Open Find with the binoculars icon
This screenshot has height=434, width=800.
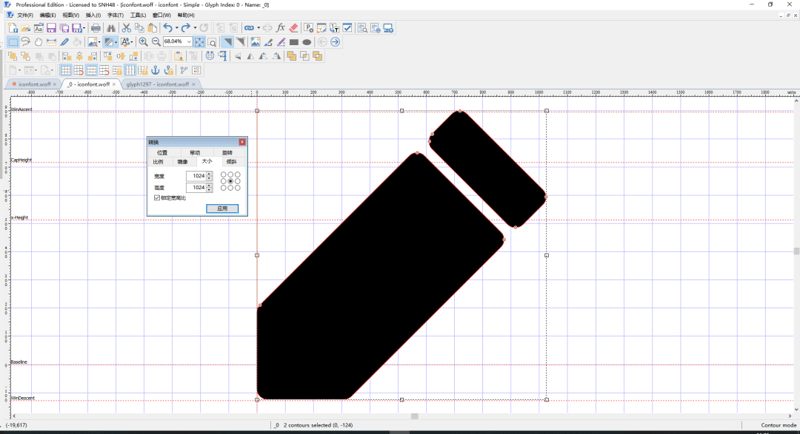(111, 29)
